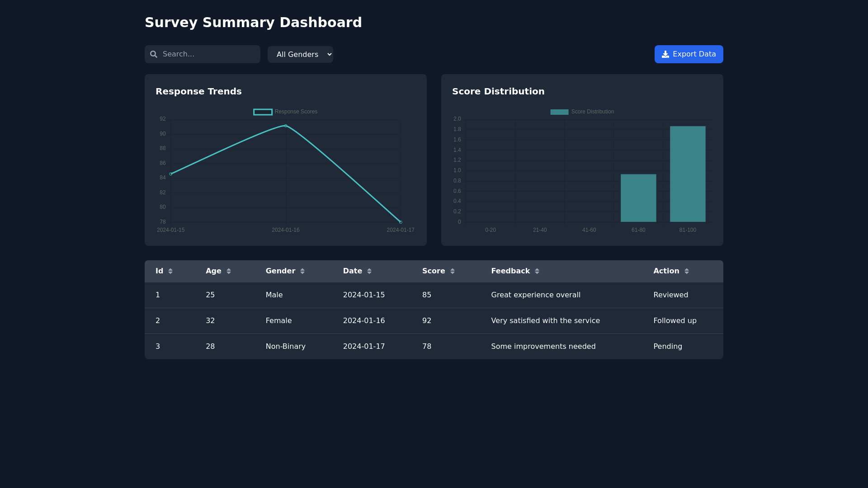
Task: Select the Feedback column header
Action: pos(510,271)
